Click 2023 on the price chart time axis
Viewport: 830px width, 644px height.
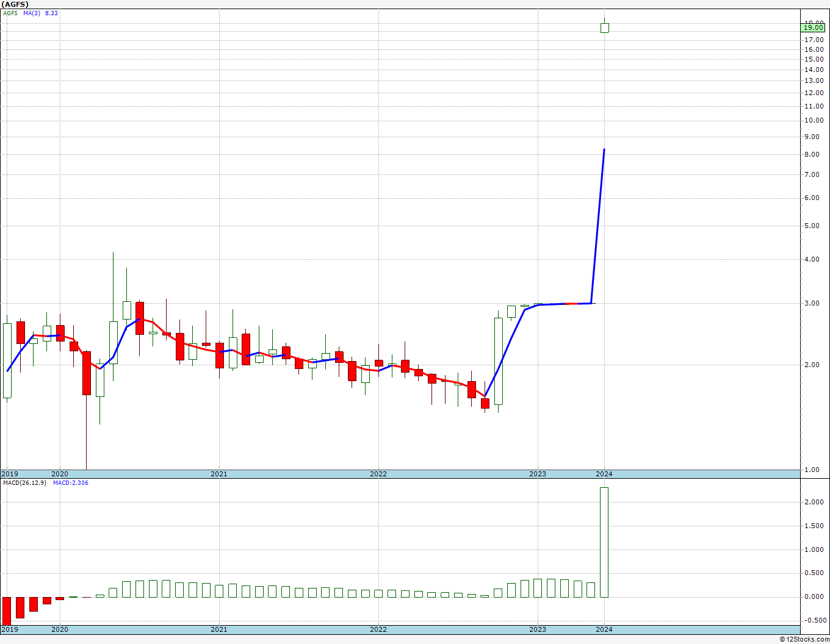click(x=538, y=474)
